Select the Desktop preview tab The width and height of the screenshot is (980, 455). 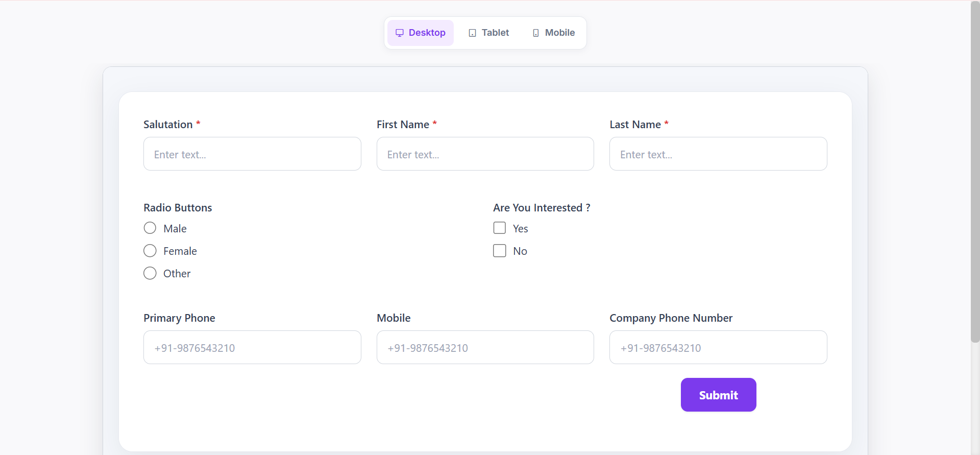coord(421,33)
